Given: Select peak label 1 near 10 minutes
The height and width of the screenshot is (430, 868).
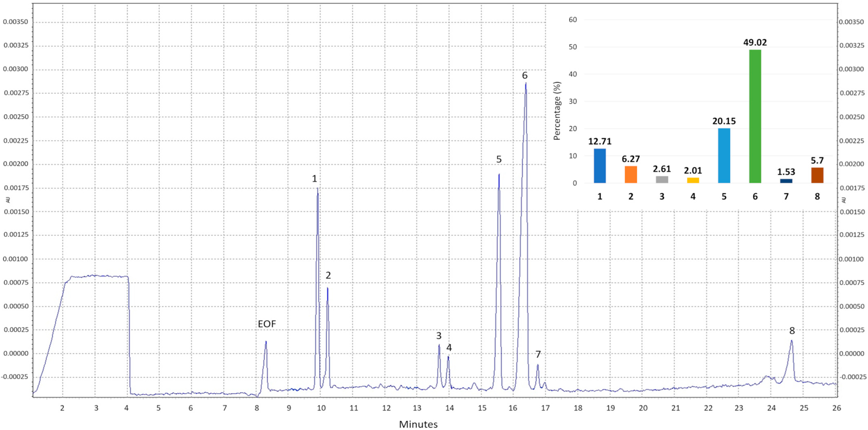Looking at the screenshot, I should click(314, 179).
